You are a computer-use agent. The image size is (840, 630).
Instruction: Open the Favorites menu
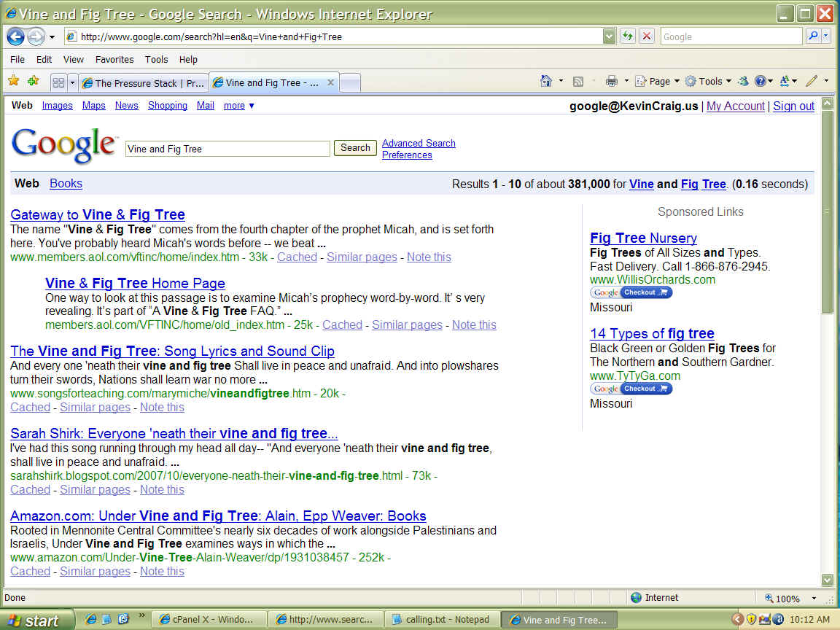pos(114,60)
